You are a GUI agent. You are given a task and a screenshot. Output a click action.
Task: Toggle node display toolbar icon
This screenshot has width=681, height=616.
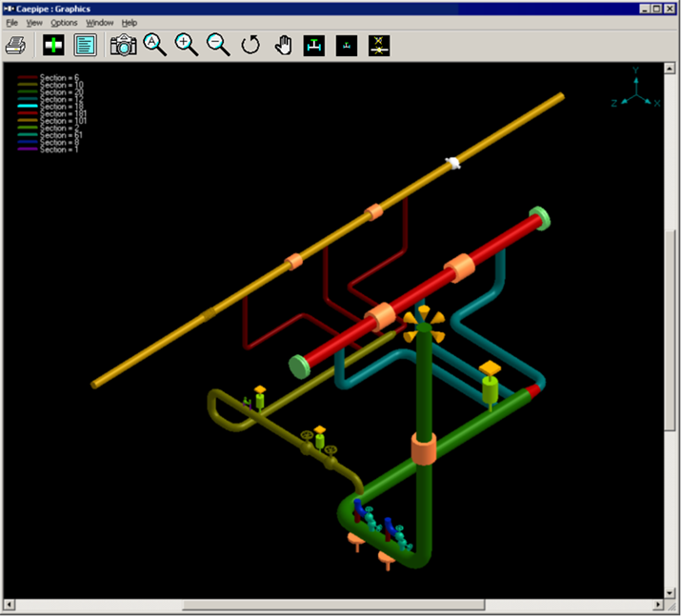(379, 46)
